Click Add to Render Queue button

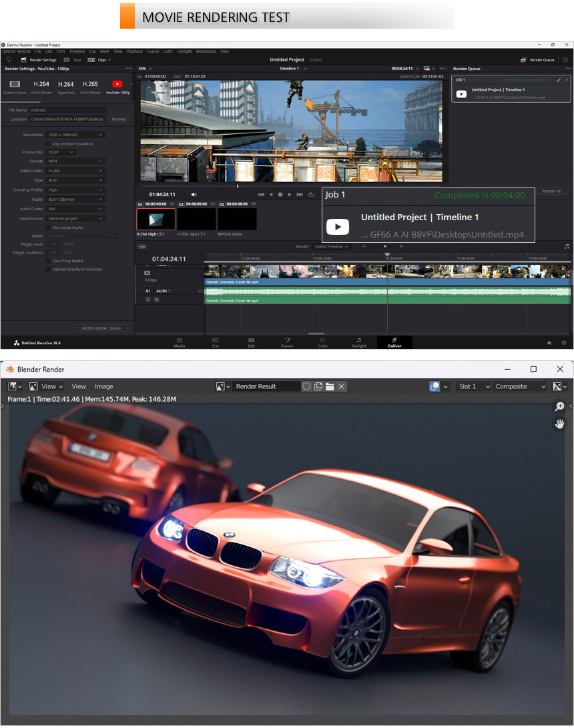[101, 328]
